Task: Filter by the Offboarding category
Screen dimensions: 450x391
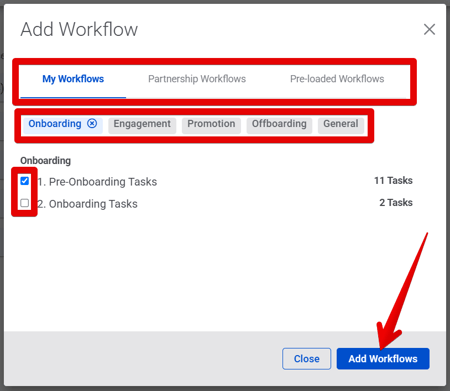Action: pyautogui.click(x=279, y=124)
